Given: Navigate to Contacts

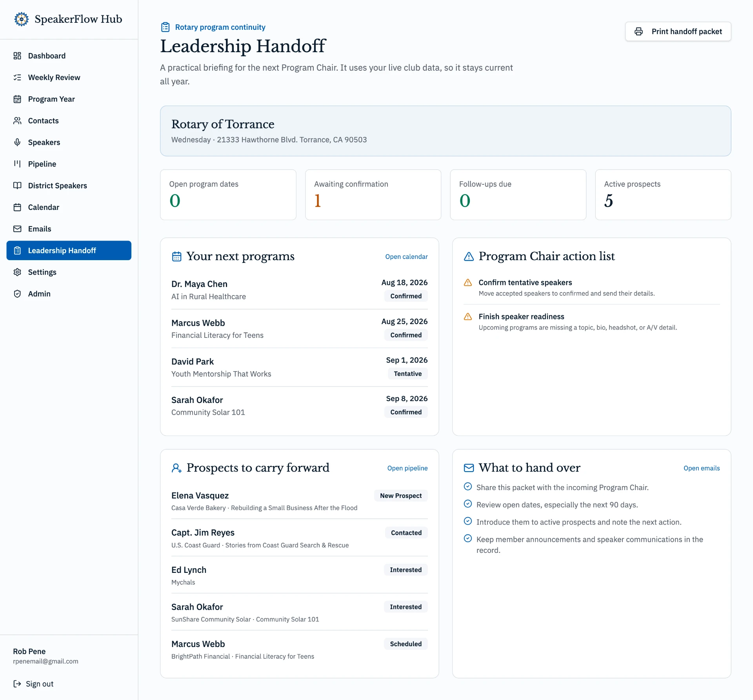Looking at the screenshot, I should pyautogui.click(x=69, y=120).
